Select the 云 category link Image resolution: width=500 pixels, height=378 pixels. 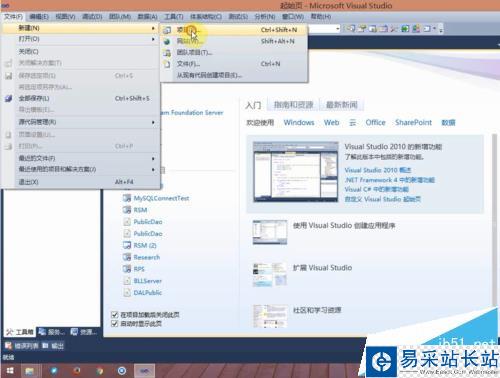pos(353,123)
